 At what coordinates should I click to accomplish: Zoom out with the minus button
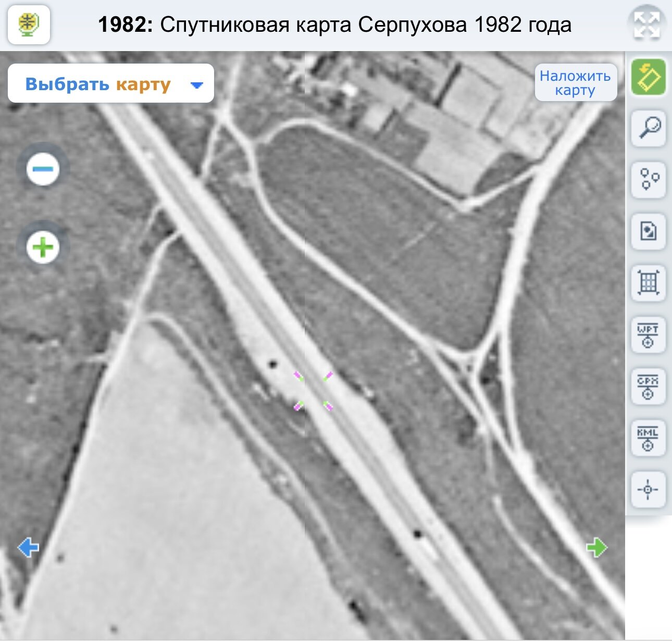point(43,169)
